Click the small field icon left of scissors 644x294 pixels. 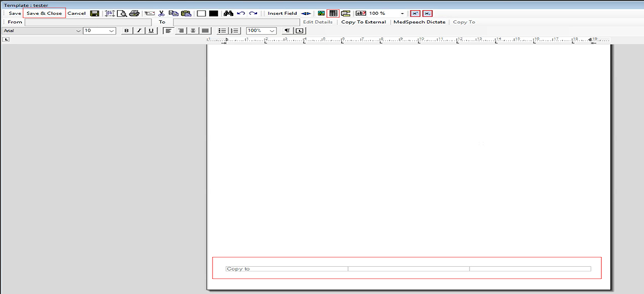149,14
